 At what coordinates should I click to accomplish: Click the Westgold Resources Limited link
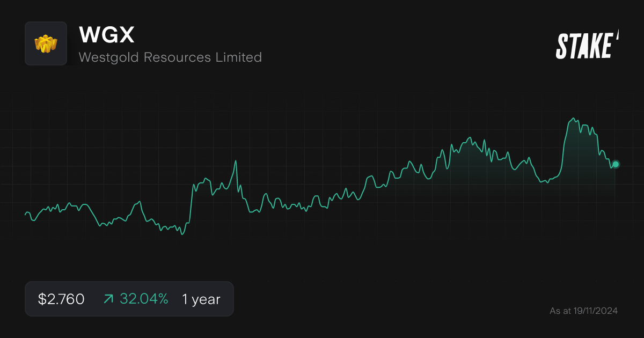[x=170, y=57]
